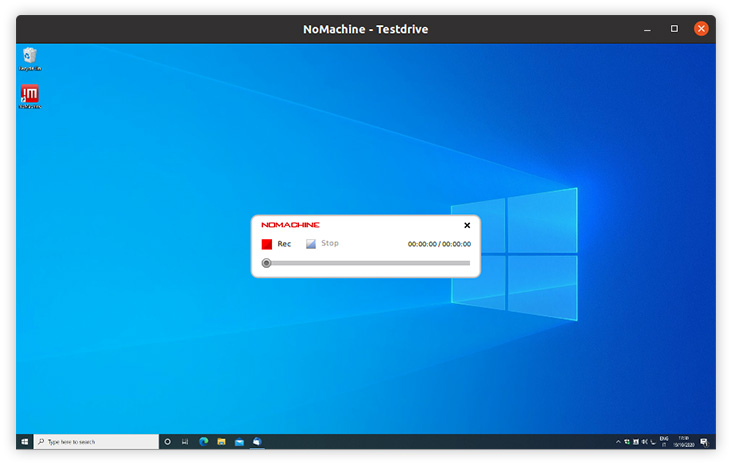The width and height of the screenshot is (730, 466).
Task: Select the NoMachine desktop shortcut icon
Action: pyautogui.click(x=30, y=96)
